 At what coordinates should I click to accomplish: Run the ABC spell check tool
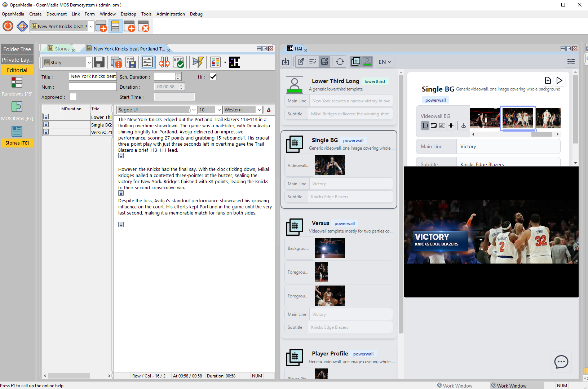point(178,62)
